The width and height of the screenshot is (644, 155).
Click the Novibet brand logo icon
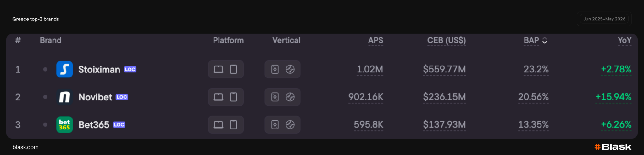(x=64, y=97)
